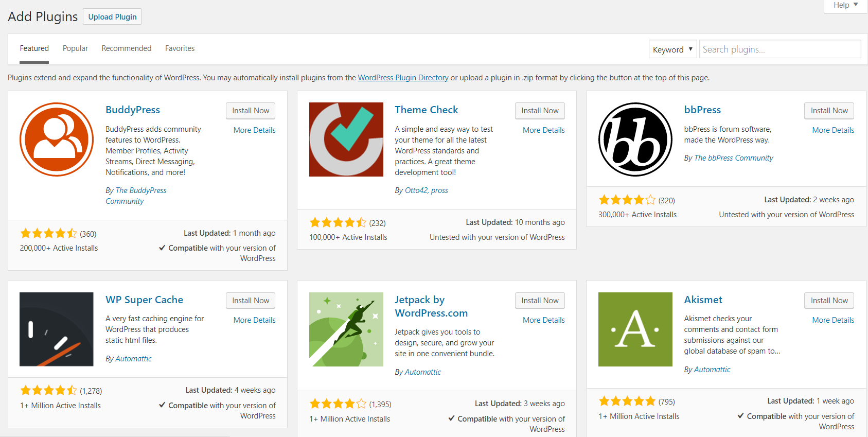Open More Details for bbPress
Image resolution: width=868 pixels, height=437 pixels.
833,130
